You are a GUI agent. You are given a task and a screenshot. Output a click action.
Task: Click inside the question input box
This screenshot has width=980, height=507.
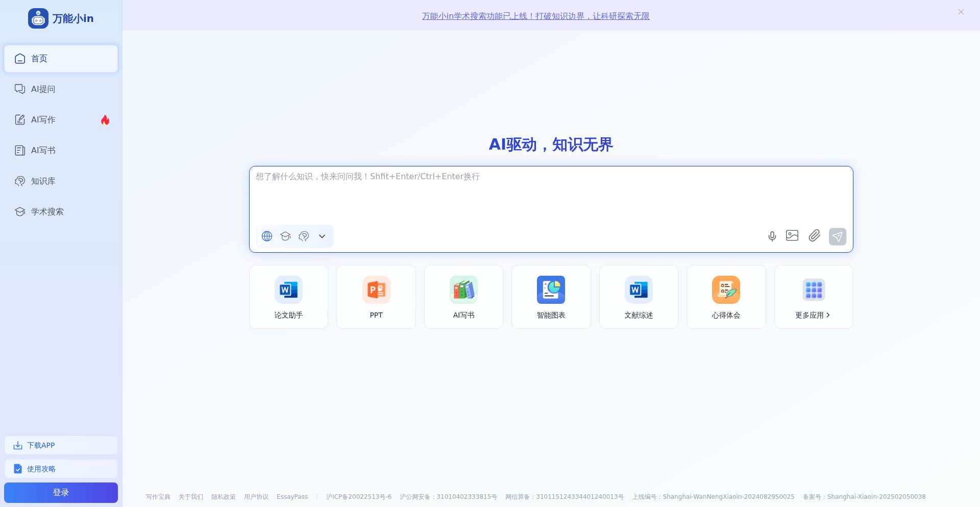551,194
